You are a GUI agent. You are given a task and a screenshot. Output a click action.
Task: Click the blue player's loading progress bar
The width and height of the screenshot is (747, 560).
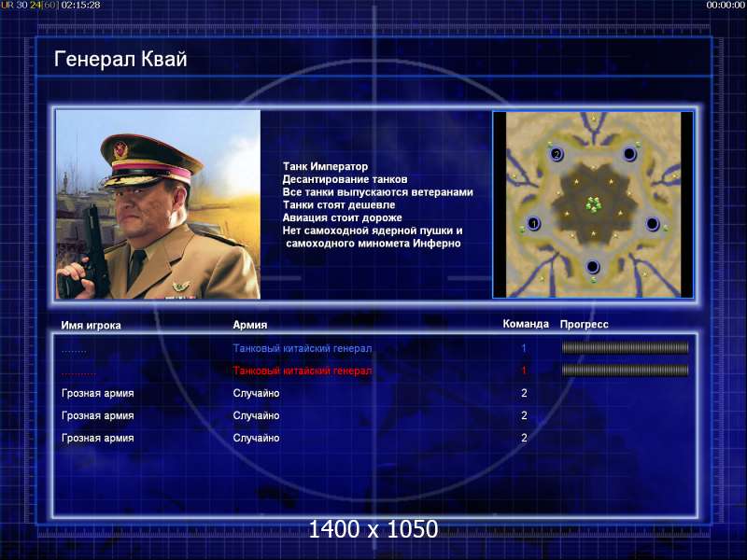coord(625,348)
